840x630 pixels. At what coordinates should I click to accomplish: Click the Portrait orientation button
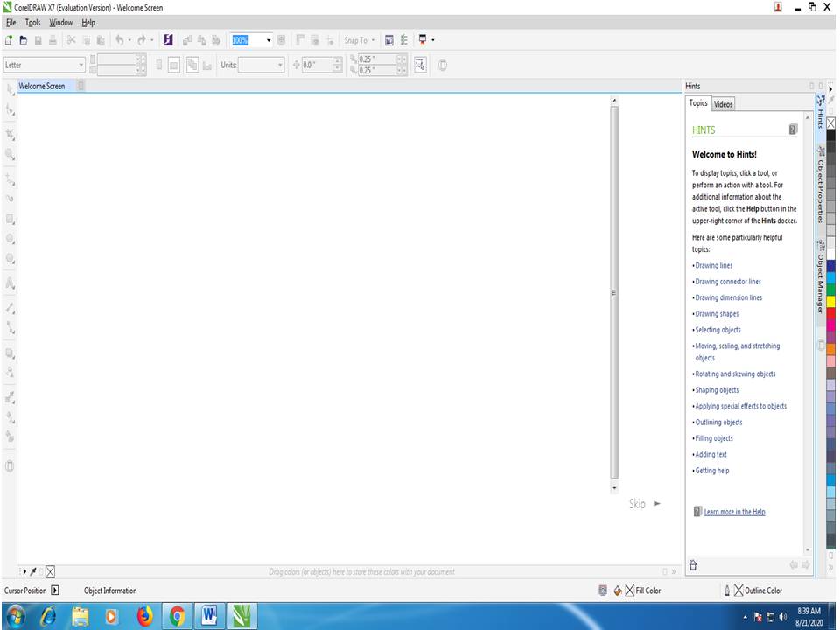tap(159, 65)
